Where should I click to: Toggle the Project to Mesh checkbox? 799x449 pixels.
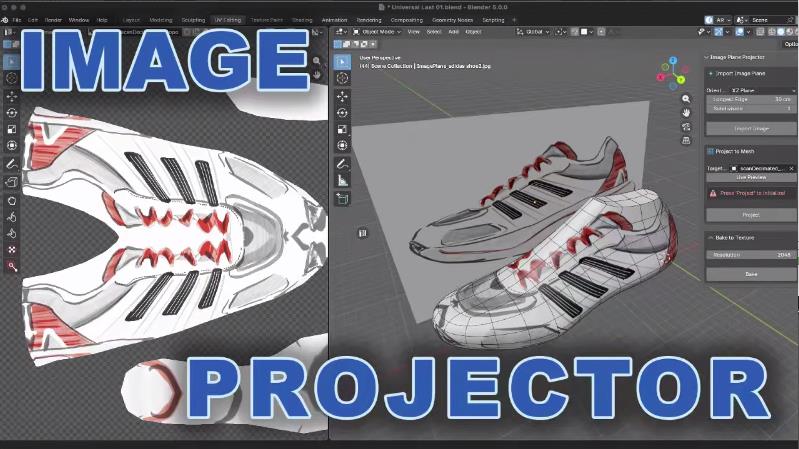tap(710, 151)
